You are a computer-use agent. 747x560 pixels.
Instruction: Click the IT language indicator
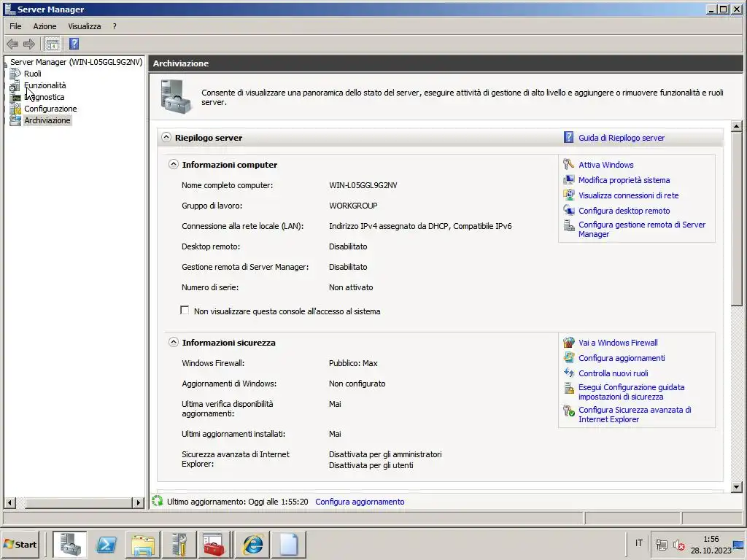(x=639, y=542)
